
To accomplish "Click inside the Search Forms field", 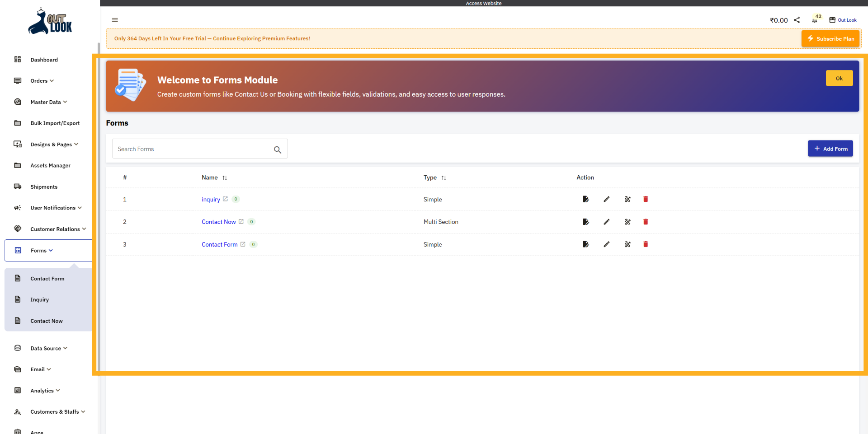I will 190,149.
